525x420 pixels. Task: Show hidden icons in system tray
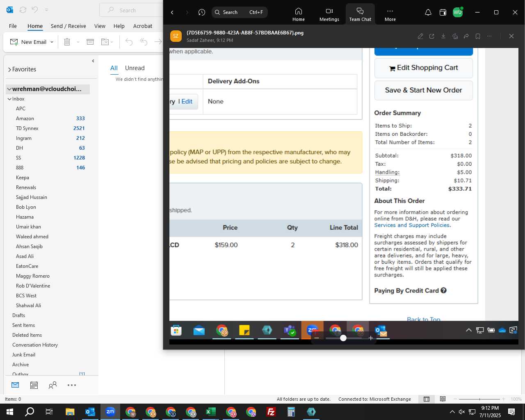[452, 412]
